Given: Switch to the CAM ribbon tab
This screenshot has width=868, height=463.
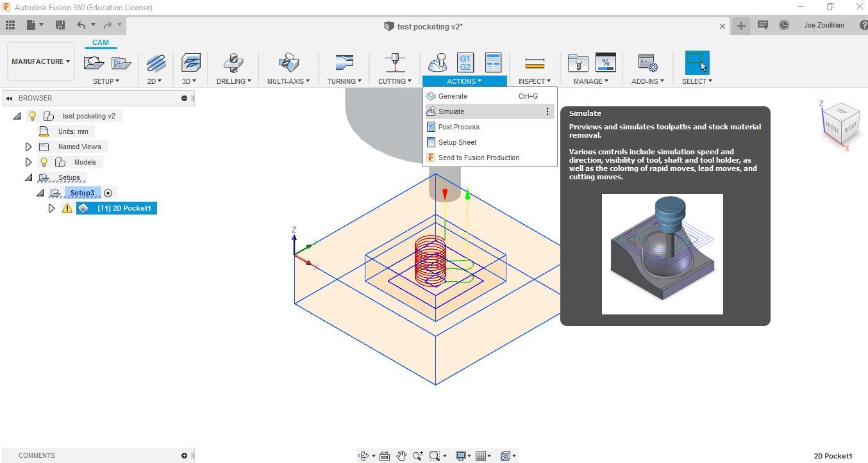Looking at the screenshot, I should click(101, 43).
